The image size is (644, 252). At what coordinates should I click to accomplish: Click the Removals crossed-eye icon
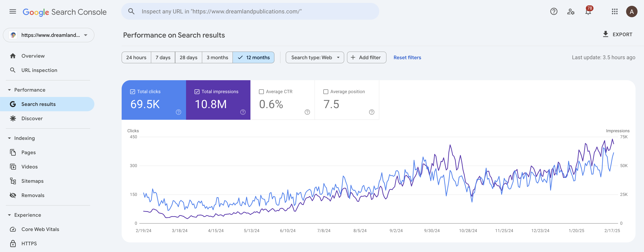point(13,195)
